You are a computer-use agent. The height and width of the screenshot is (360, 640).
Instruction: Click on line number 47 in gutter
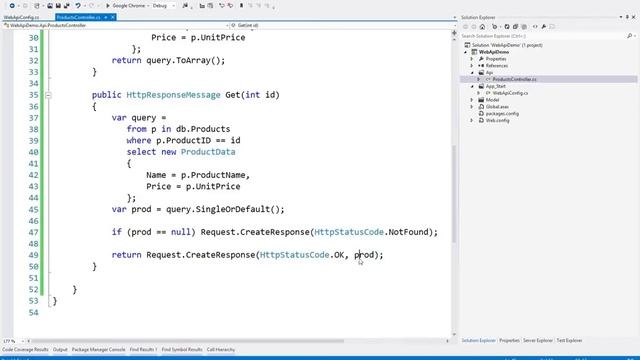(x=33, y=232)
